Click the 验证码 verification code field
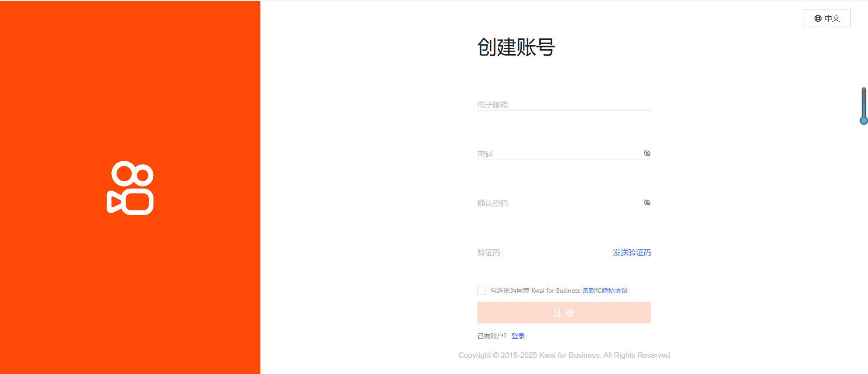 click(x=542, y=252)
